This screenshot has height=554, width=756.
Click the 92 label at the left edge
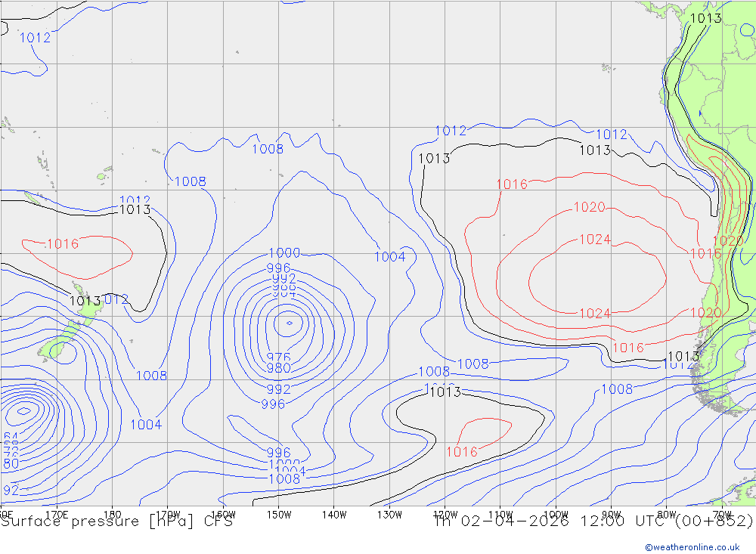pyautogui.click(x=11, y=491)
